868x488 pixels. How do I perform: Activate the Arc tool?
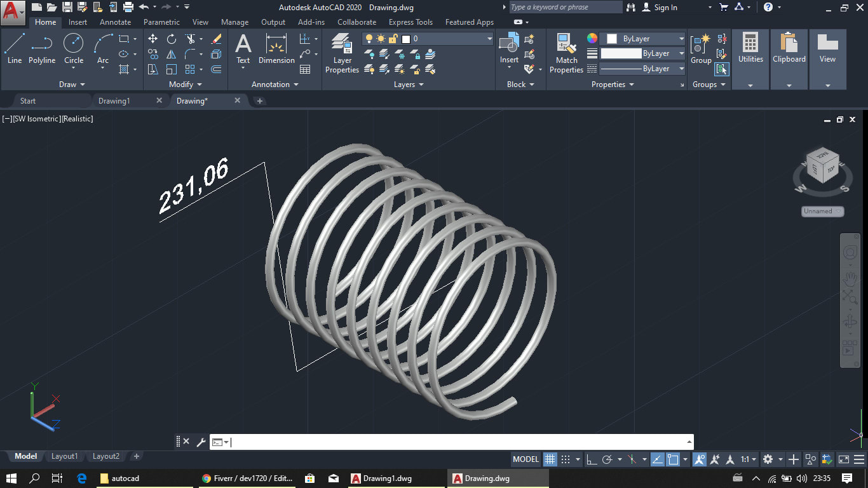click(102, 49)
